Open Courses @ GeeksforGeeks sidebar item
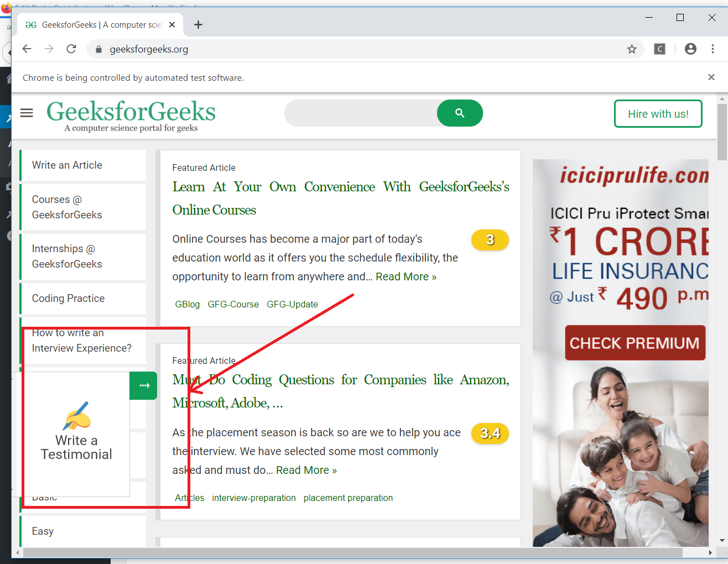 [83, 207]
